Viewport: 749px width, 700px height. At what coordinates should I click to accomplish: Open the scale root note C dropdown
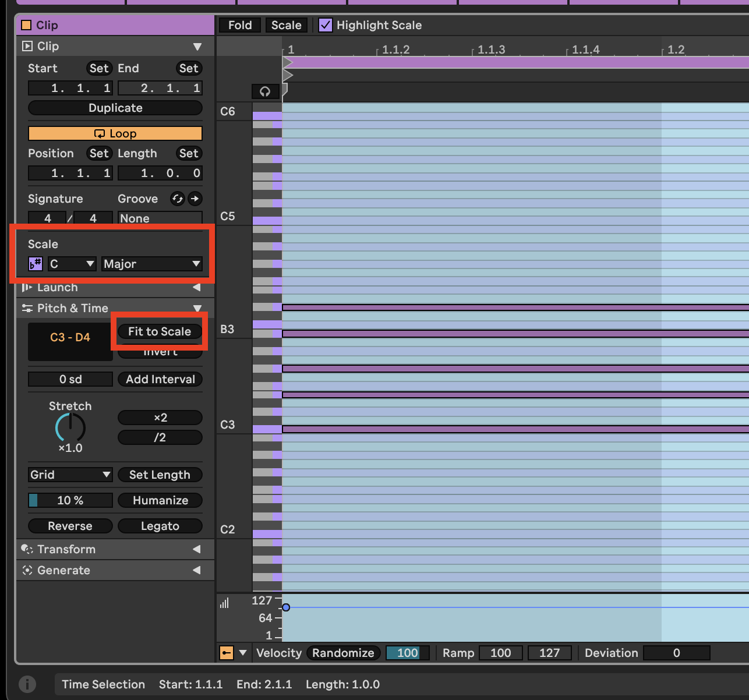71,264
